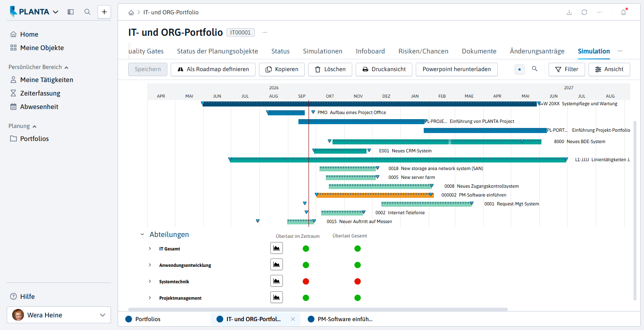The image size is (644, 330).
Task: Close the IT- und ORG-Portfolio bottom tab
Action: click(x=293, y=319)
